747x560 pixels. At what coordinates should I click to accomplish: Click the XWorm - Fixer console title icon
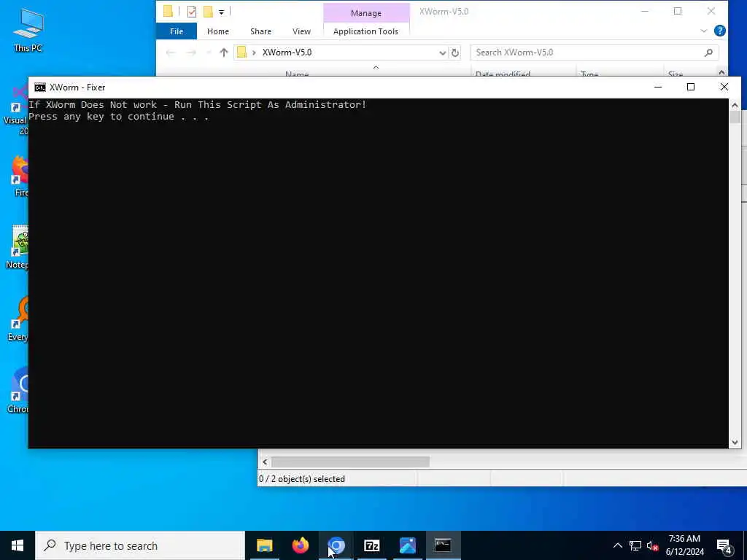[40, 87]
